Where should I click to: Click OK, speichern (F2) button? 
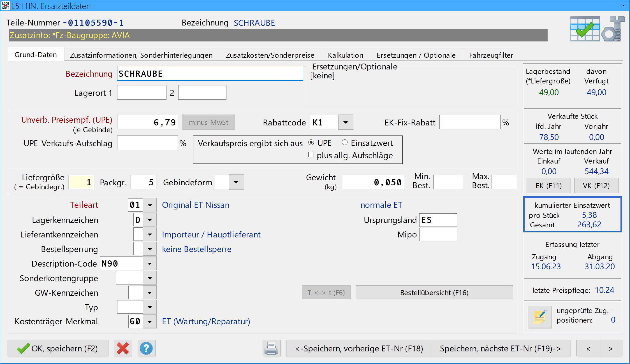pos(58,348)
